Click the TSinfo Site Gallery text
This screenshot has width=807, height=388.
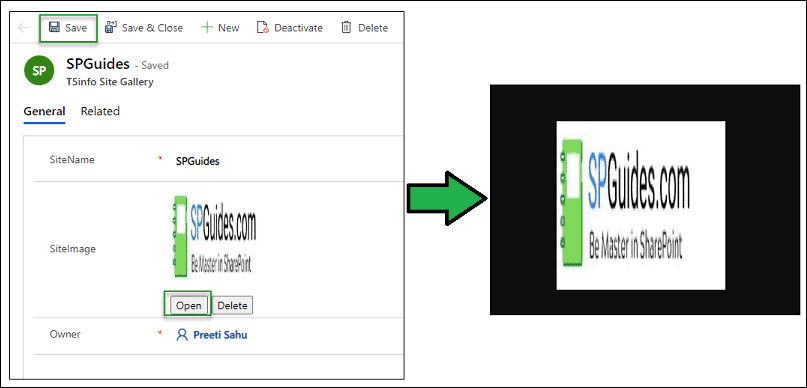point(110,81)
